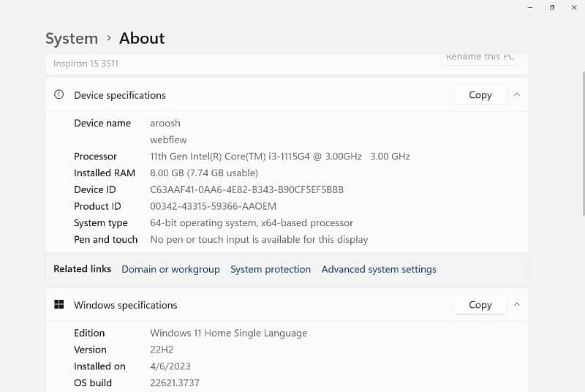Click the breadcrumb chevron between System and About

109,38
